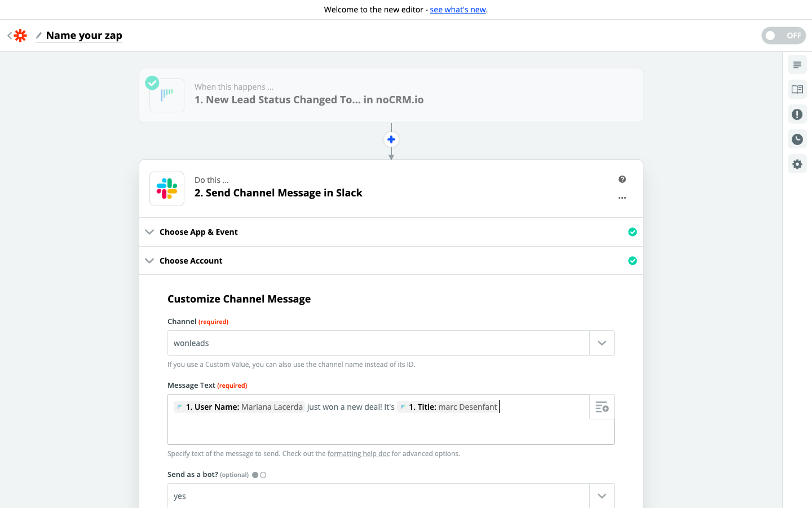Select the empty radio beside Send as a bot
Viewport: 812px width, 508px height.
point(263,475)
